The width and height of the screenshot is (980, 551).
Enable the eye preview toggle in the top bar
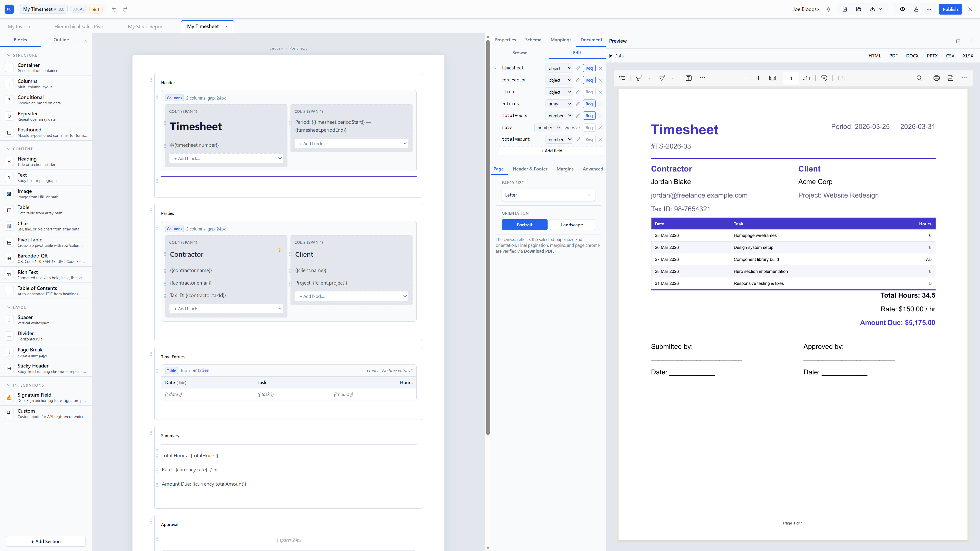(x=902, y=9)
